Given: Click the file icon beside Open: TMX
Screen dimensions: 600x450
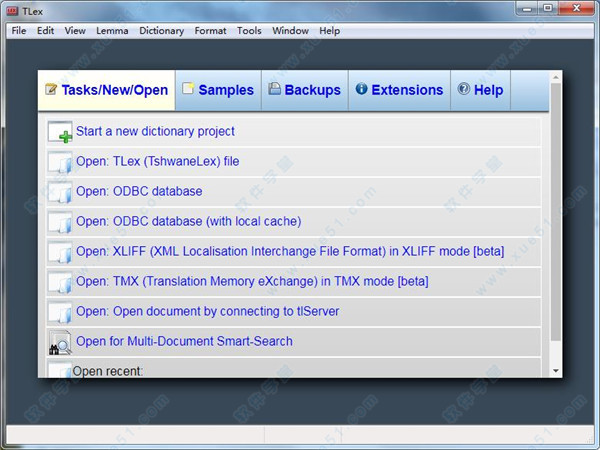Looking at the screenshot, I should click(x=60, y=282).
